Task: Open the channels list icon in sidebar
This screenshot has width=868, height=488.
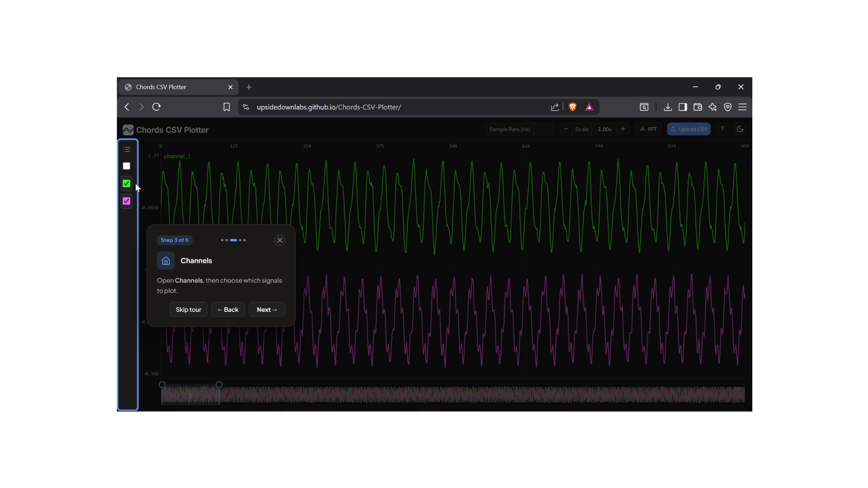Action: [x=127, y=149]
